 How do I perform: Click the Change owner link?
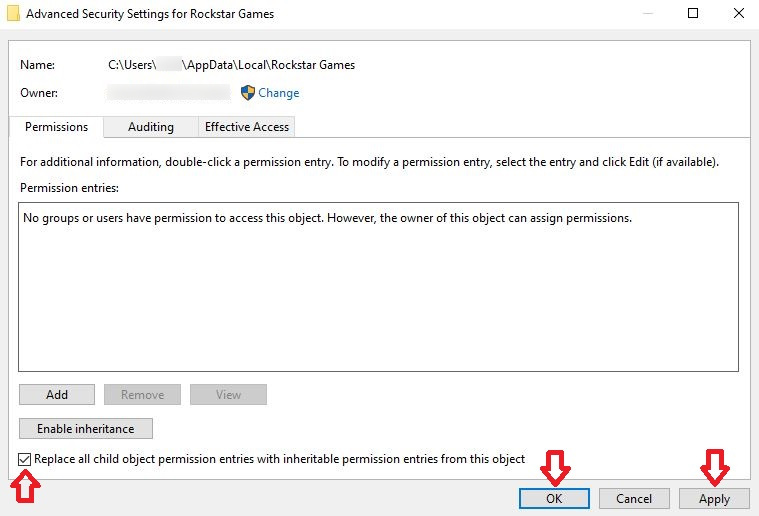tap(279, 93)
